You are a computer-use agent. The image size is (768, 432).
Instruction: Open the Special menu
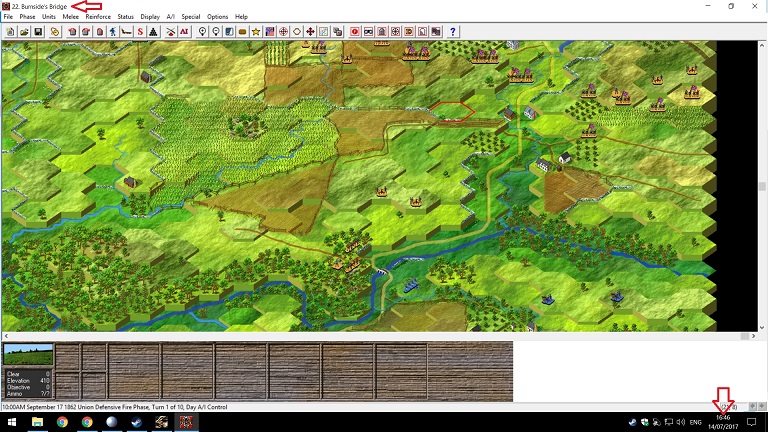pos(191,17)
